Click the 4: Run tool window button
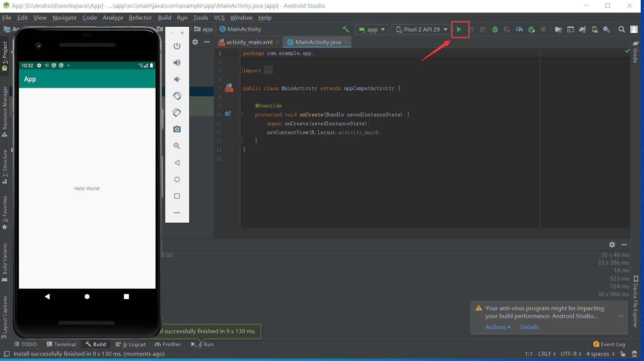 [203, 344]
